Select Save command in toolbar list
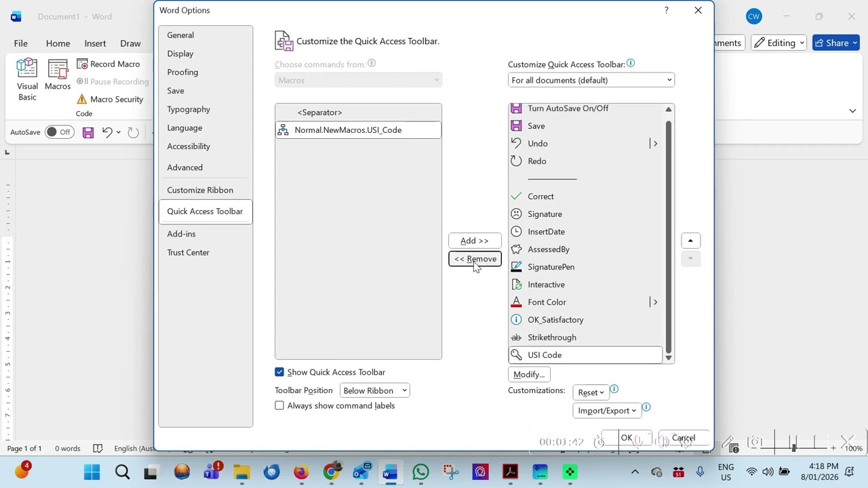 coord(585,126)
